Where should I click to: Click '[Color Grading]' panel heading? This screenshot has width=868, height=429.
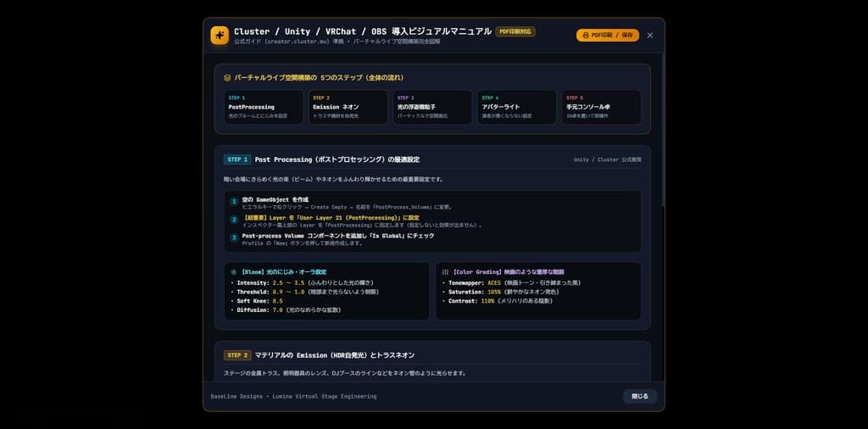tap(507, 272)
